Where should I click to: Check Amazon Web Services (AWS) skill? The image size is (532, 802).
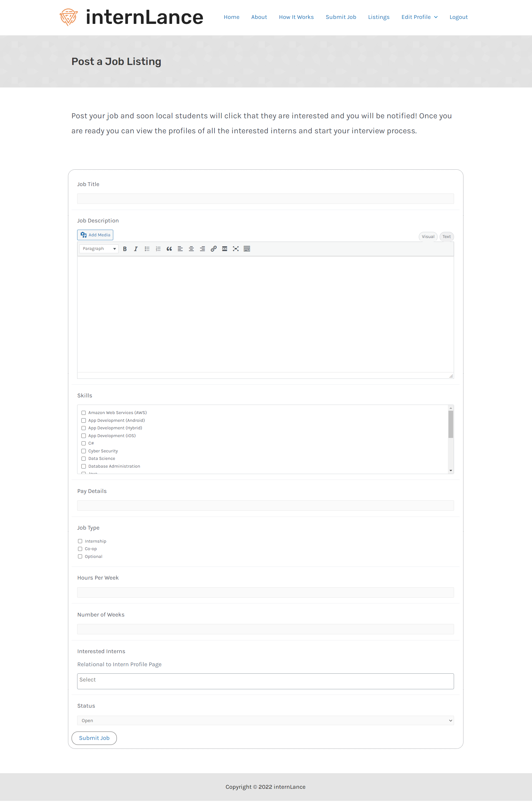(84, 413)
